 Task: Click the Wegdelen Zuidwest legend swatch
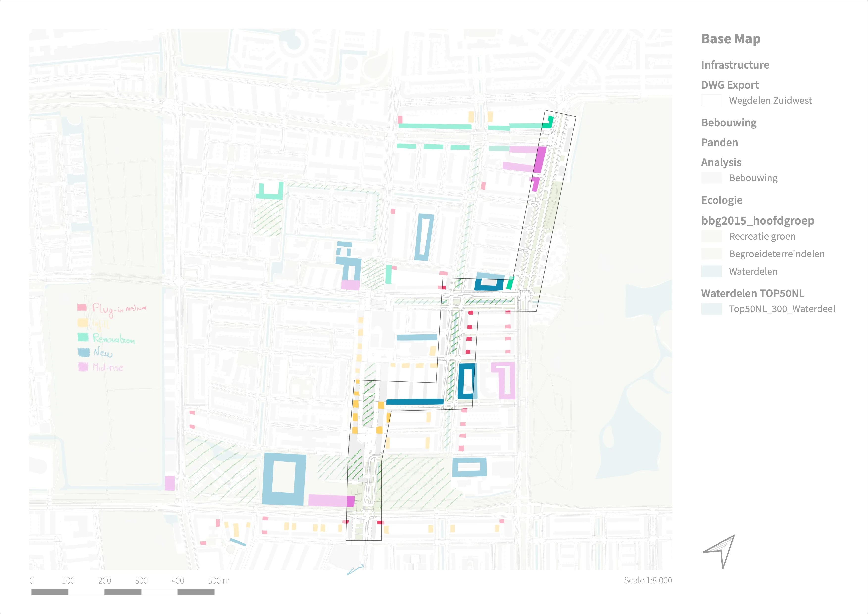711,101
